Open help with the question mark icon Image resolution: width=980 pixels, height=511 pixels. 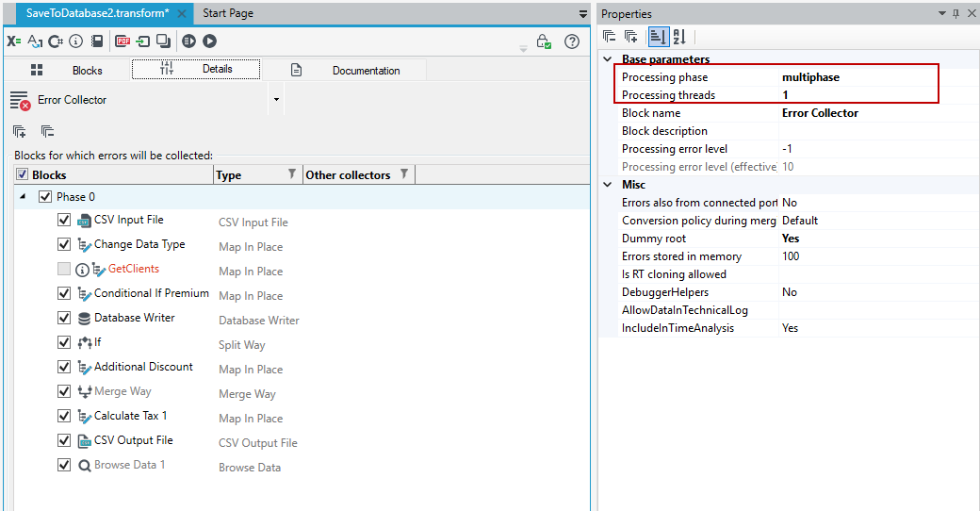(x=572, y=41)
